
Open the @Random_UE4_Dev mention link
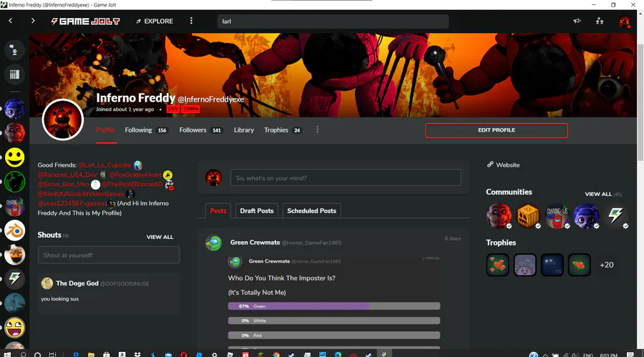67,175
